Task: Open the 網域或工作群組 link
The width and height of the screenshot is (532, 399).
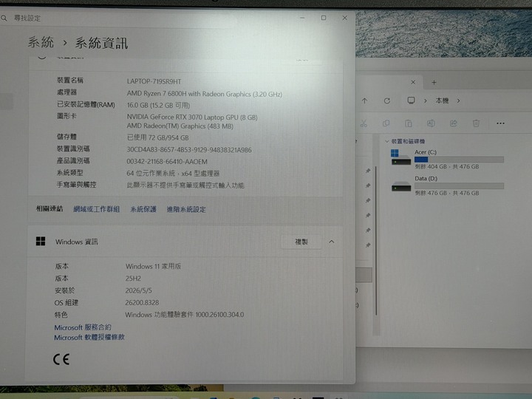Action: pyautogui.click(x=96, y=209)
